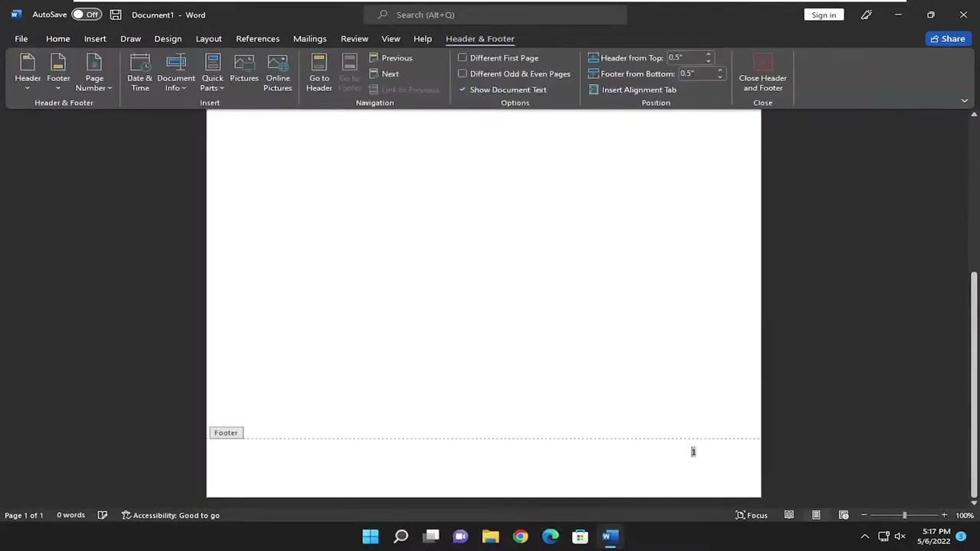Toggle the AutoSave switch

pyautogui.click(x=87, y=15)
